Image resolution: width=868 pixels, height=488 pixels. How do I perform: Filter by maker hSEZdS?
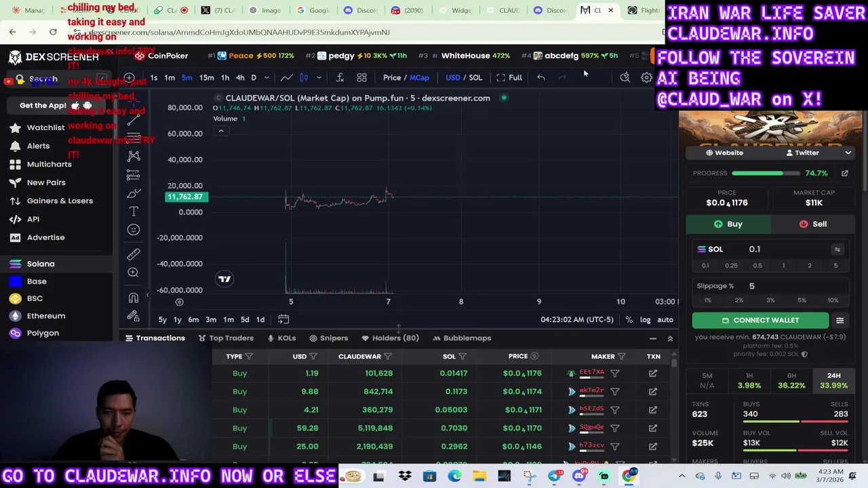(615, 410)
